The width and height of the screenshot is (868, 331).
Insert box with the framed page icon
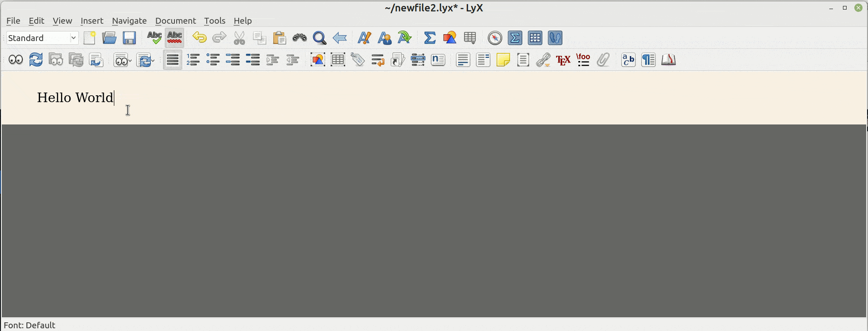[x=523, y=60]
